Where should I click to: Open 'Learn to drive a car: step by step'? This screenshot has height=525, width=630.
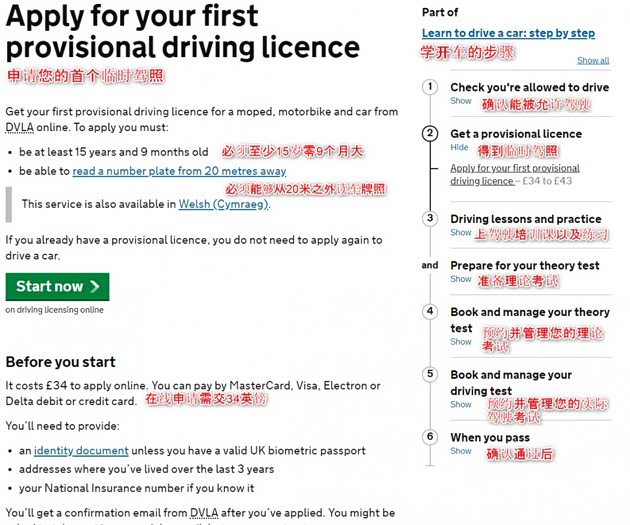pos(508,33)
